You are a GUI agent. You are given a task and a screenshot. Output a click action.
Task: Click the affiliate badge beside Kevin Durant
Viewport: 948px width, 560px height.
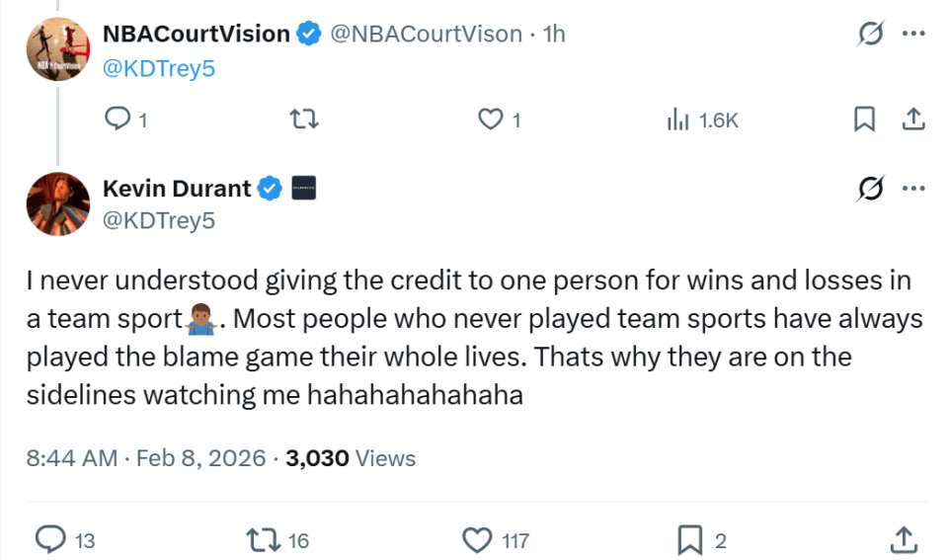(303, 188)
